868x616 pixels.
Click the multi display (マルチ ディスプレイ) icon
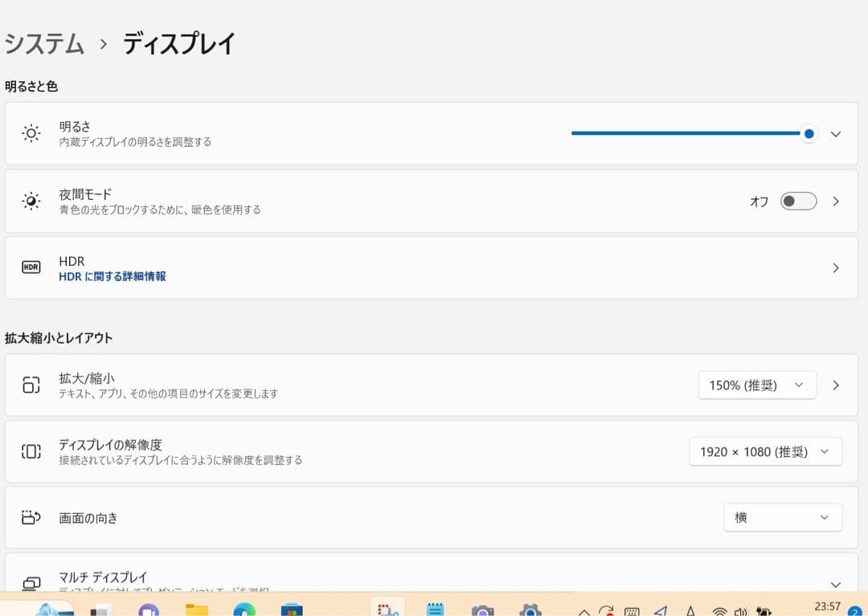(31, 583)
